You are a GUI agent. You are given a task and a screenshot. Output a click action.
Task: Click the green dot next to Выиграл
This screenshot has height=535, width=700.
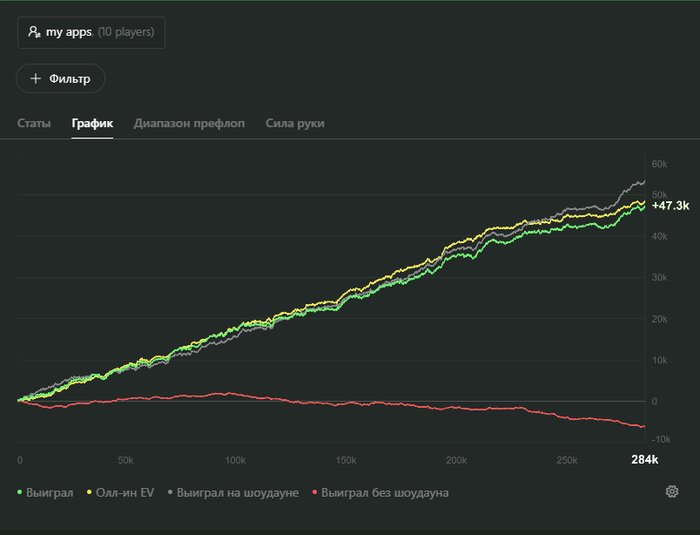click(x=20, y=493)
